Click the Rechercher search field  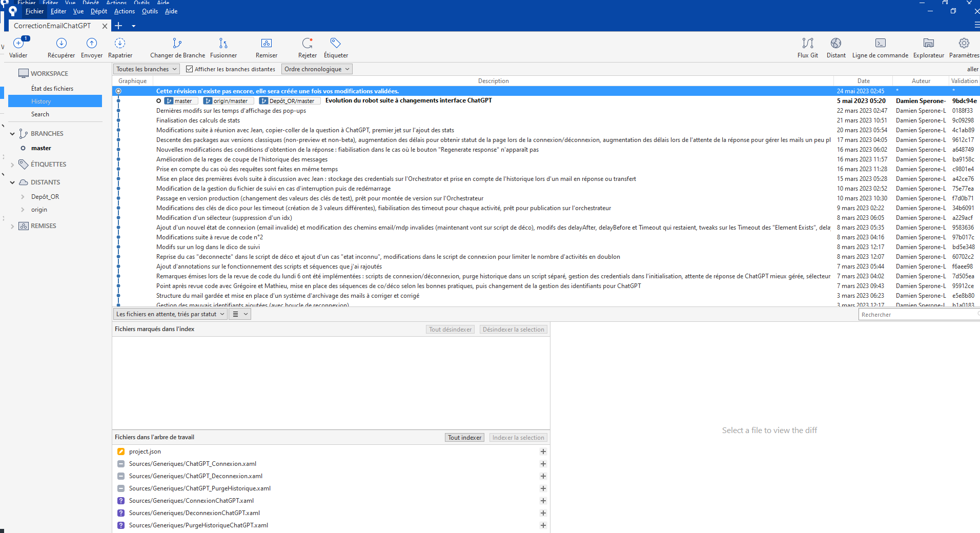(917, 315)
